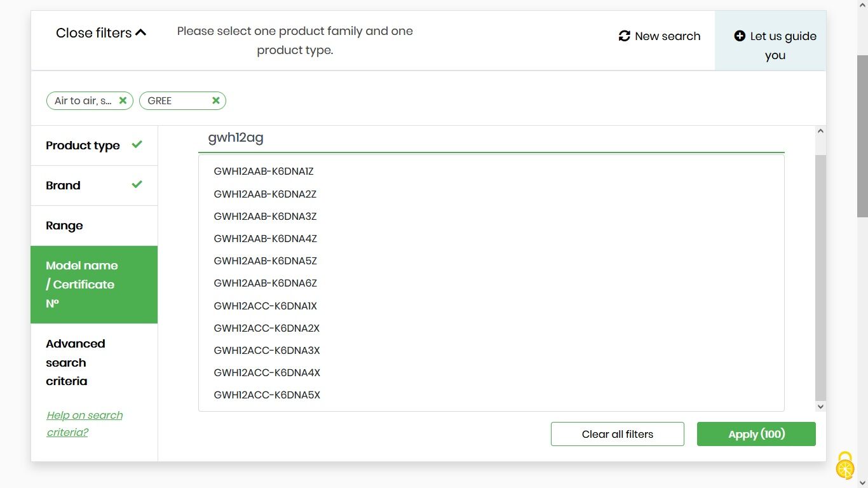This screenshot has height=488, width=868.
Task: Click the plus icon beside Let us guide you
Action: 740,36
